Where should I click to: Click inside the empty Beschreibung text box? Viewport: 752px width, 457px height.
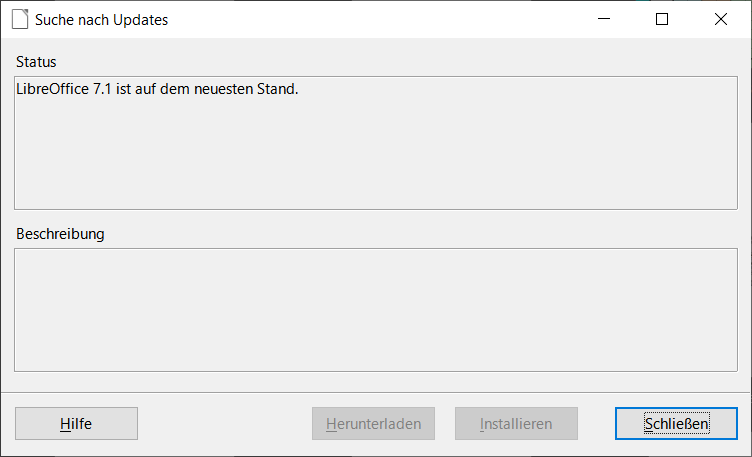click(375, 310)
